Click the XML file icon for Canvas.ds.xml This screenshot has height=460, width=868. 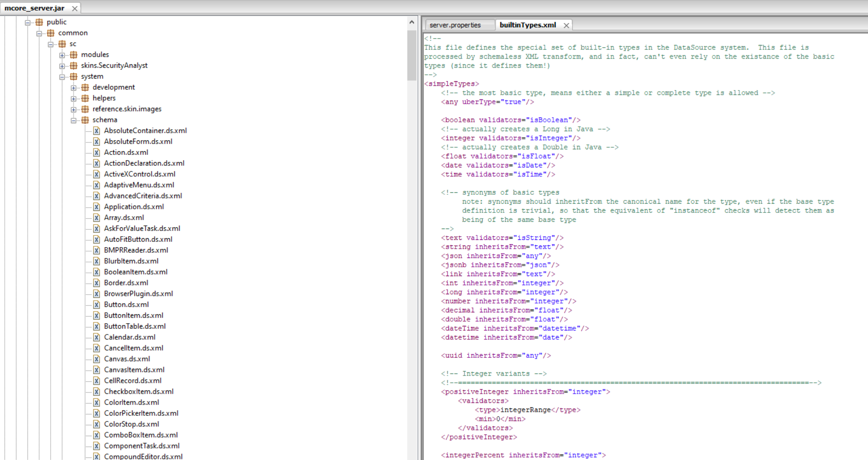click(97, 359)
